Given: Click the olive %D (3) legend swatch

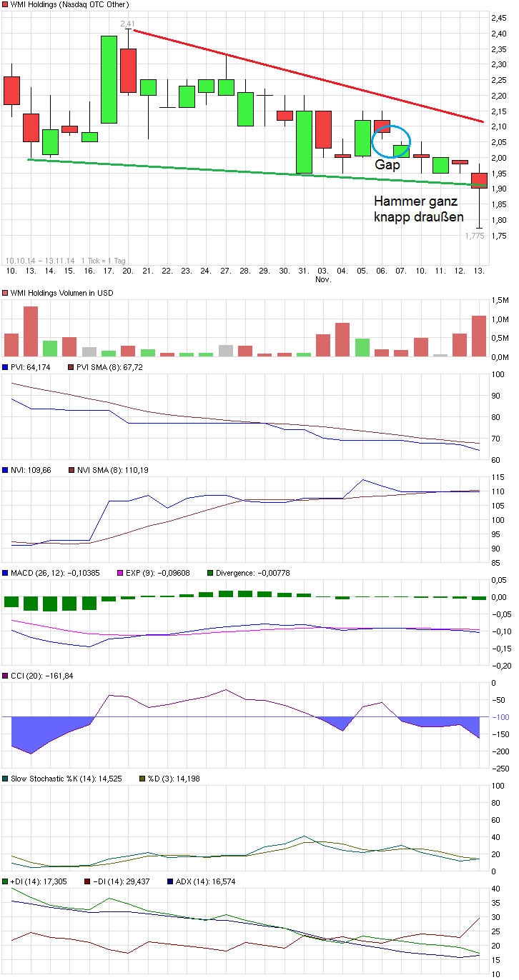Looking at the screenshot, I should [142, 779].
